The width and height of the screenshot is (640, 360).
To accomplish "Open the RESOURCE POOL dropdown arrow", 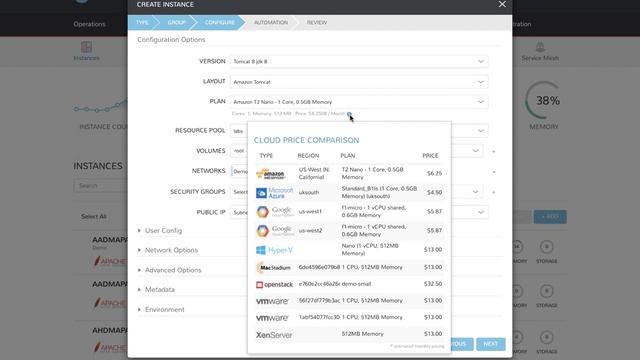I will [x=481, y=131].
